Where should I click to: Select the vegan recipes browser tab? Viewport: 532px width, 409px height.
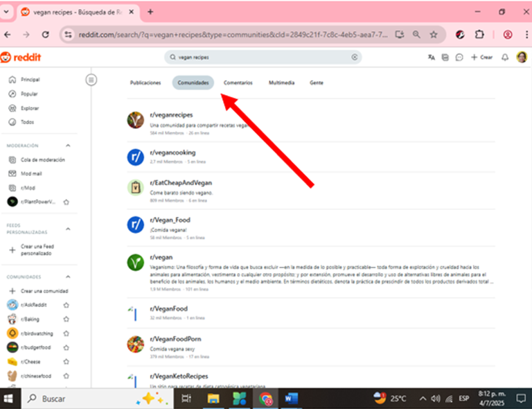click(78, 12)
